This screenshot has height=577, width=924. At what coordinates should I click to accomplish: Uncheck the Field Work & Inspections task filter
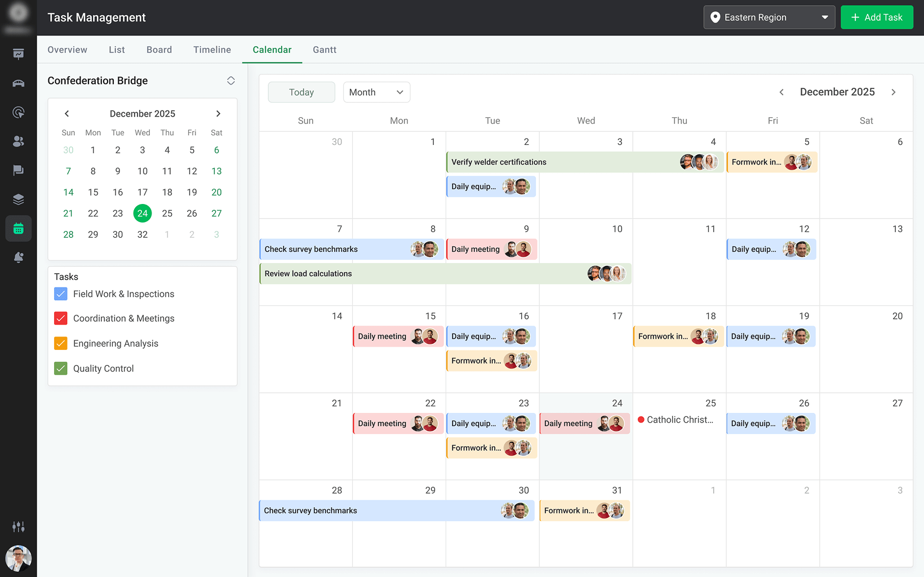pyautogui.click(x=60, y=294)
